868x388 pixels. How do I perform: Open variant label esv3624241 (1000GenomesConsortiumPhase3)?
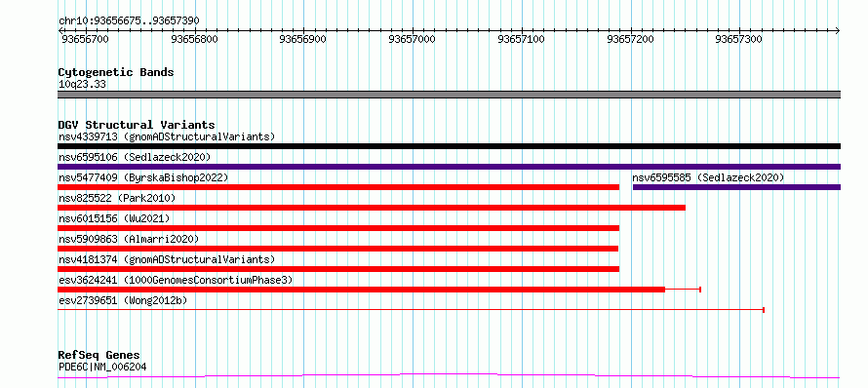176,280
